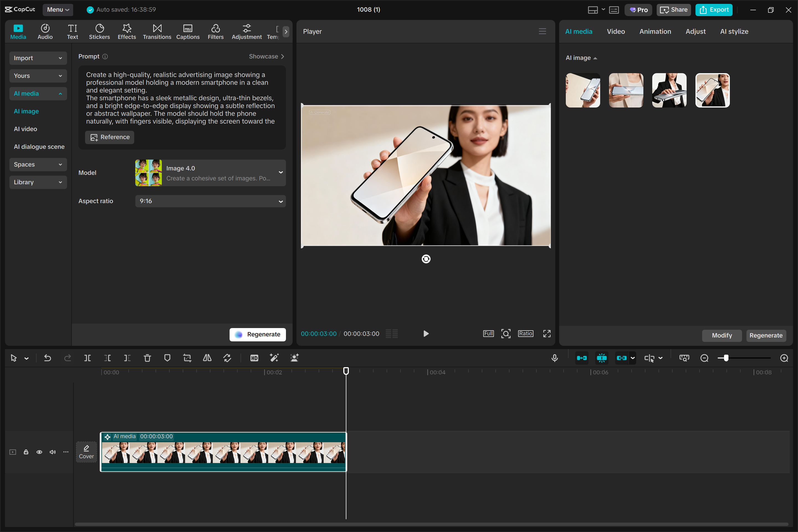This screenshot has height=532, width=798.
Task: Click the player focus zoom icon
Action: (x=505, y=334)
